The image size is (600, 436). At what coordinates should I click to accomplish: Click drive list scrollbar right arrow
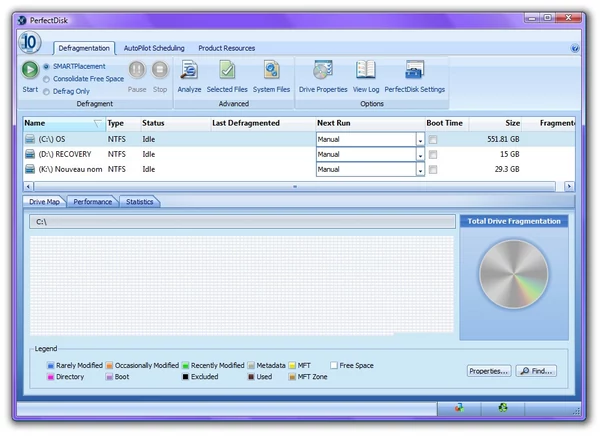[569, 186]
